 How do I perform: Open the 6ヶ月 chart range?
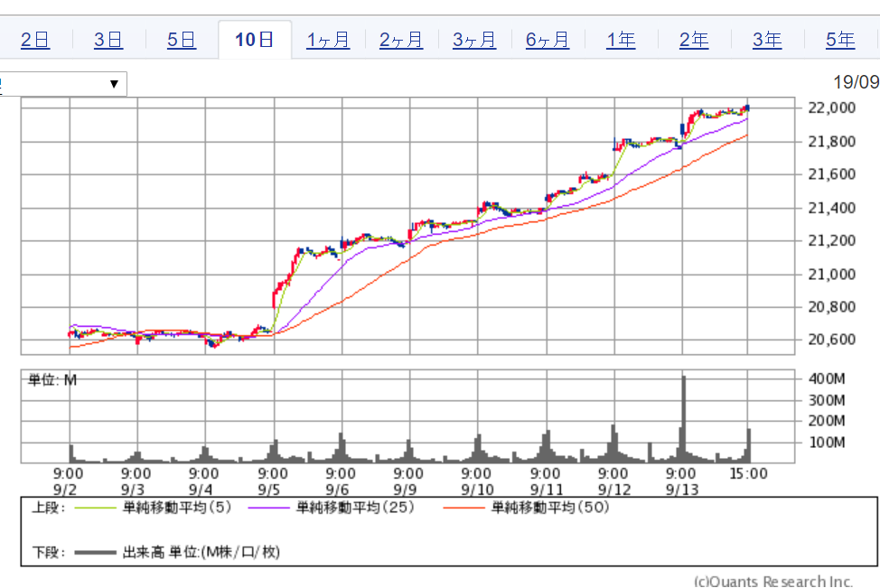pyautogui.click(x=548, y=40)
